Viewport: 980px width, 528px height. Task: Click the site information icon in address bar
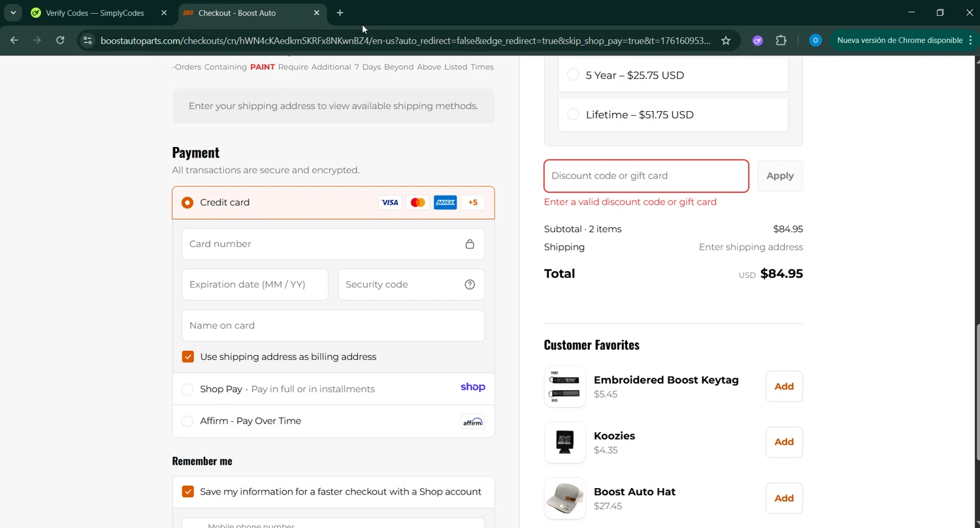pyautogui.click(x=88, y=41)
